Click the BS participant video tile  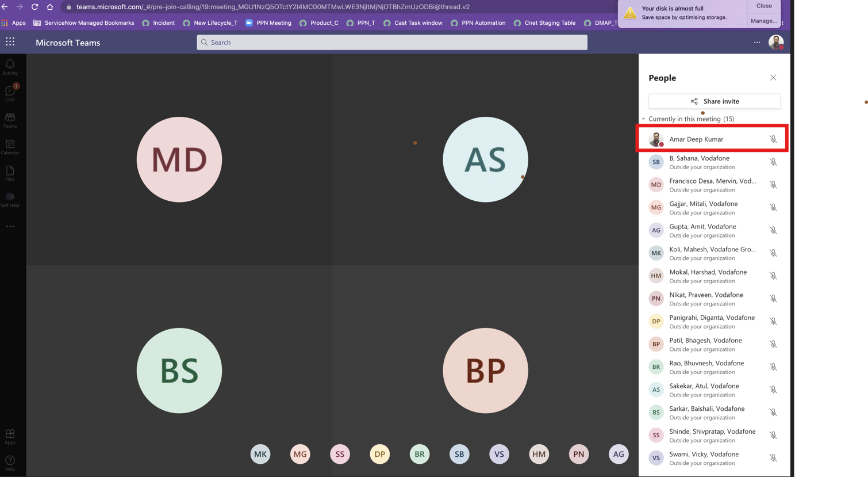click(x=179, y=371)
